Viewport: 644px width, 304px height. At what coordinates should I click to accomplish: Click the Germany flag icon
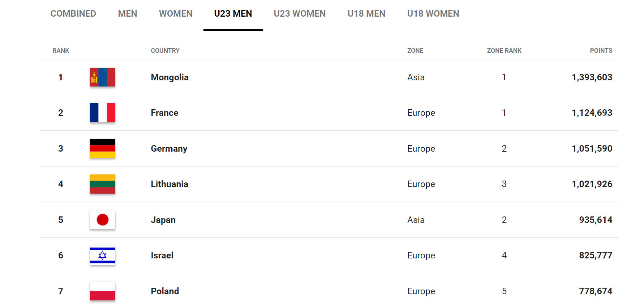click(103, 148)
